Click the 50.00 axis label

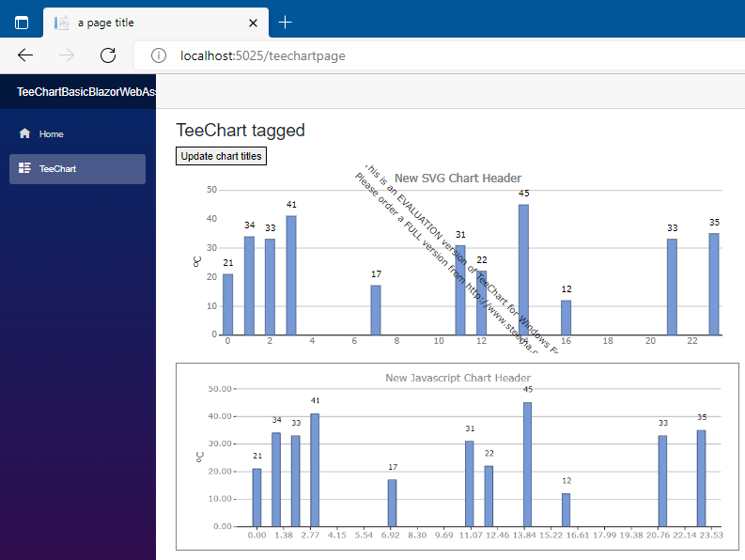click(x=220, y=389)
